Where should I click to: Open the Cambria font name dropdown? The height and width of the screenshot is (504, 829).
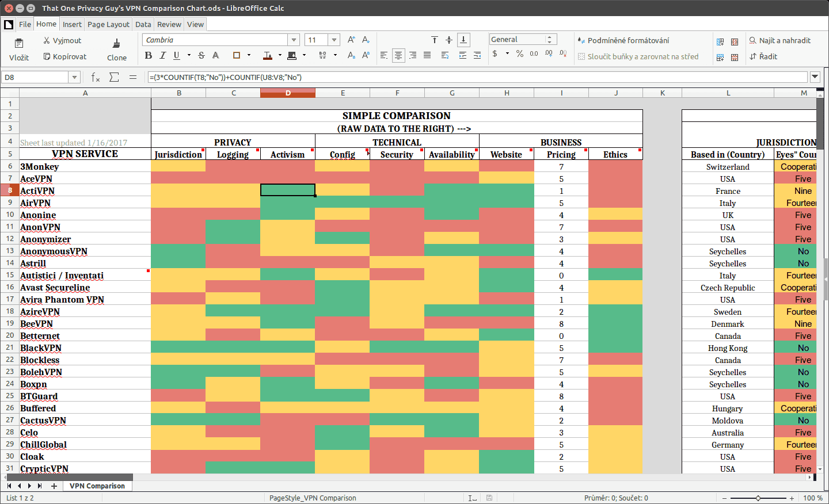click(x=293, y=40)
